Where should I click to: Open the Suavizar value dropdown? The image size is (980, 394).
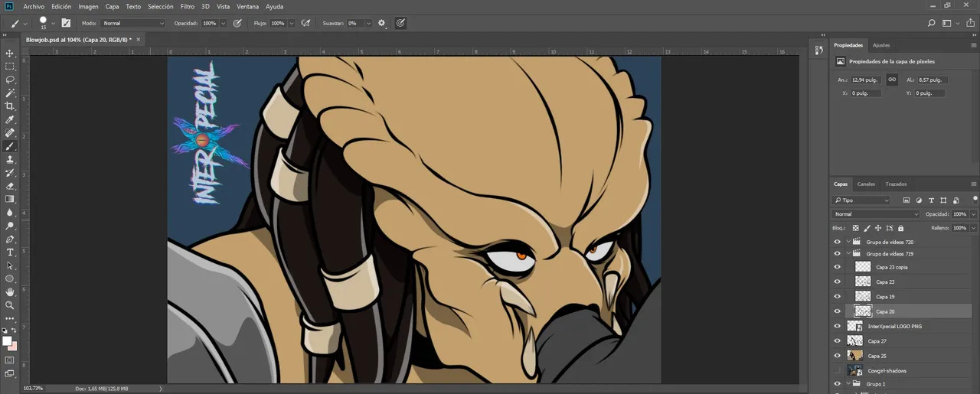click(368, 24)
